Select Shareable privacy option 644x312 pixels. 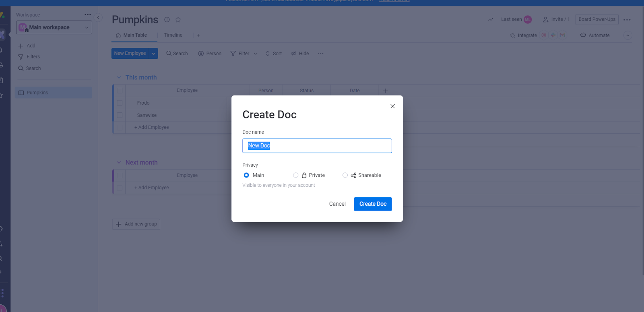(x=345, y=175)
